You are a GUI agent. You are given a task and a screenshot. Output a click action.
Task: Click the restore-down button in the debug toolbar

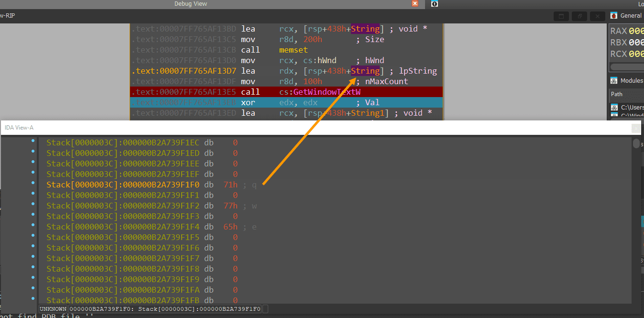579,16
